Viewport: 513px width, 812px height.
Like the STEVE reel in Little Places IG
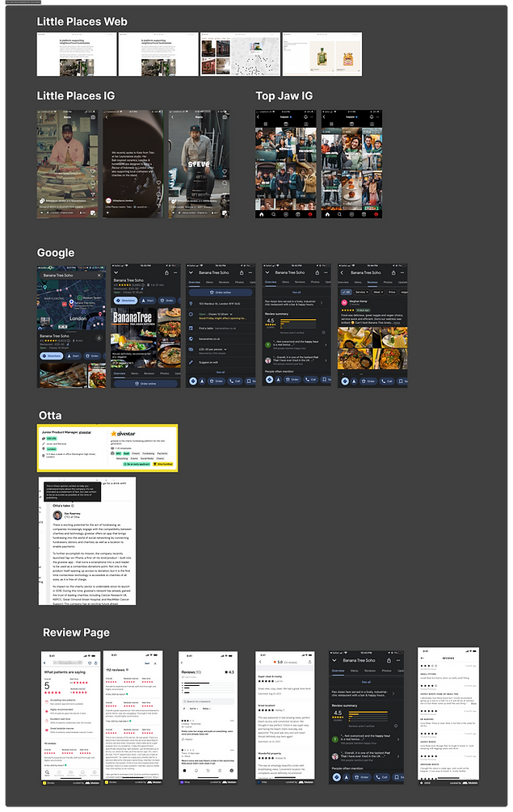(x=225, y=172)
